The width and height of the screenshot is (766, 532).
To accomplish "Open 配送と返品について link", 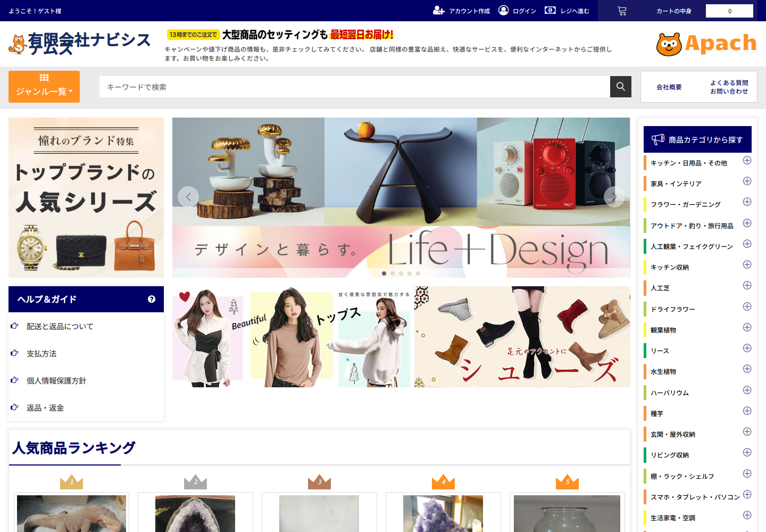I will [60, 326].
